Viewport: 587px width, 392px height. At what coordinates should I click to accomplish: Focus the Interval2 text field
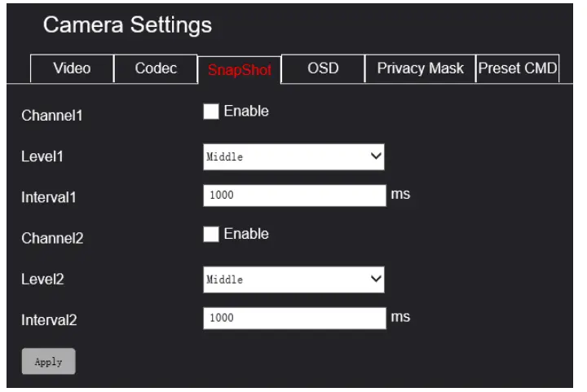293,319
